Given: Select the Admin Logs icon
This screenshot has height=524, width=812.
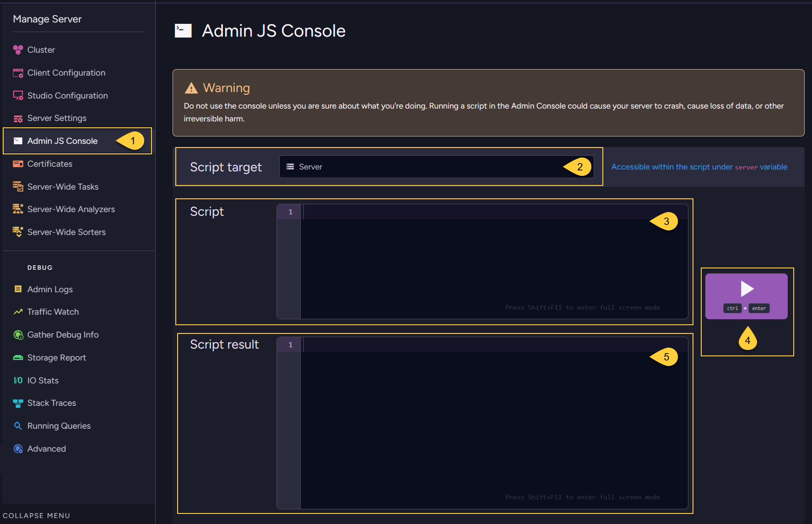Looking at the screenshot, I should 18,289.
